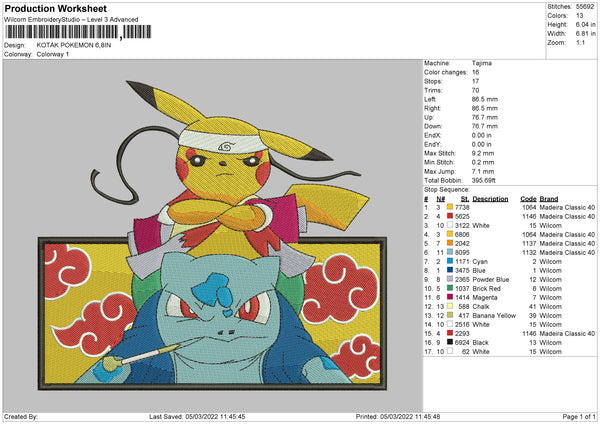
Task: Click the Banana Yellow color swatch
Action: click(x=450, y=315)
